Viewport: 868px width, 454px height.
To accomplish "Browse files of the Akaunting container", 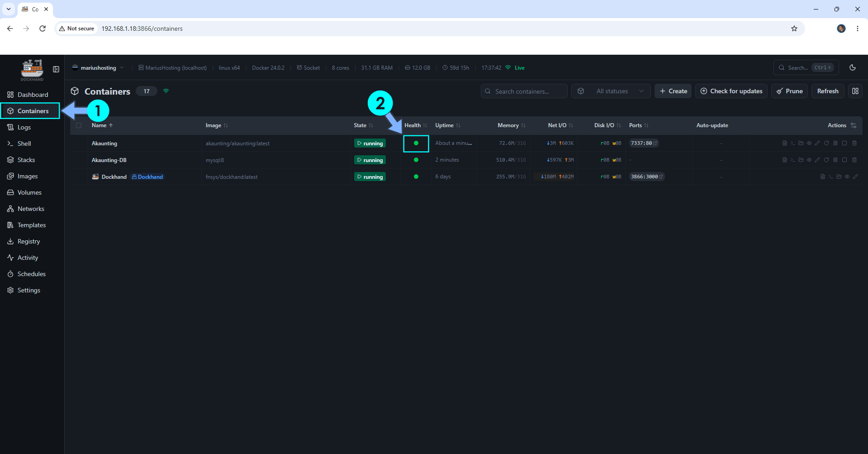I will pyautogui.click(x=801, y=143).
